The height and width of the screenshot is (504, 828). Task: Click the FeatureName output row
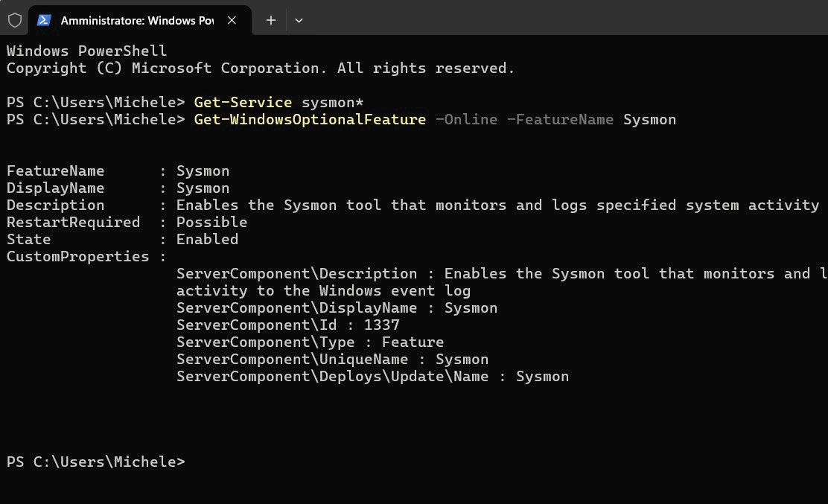118,171
